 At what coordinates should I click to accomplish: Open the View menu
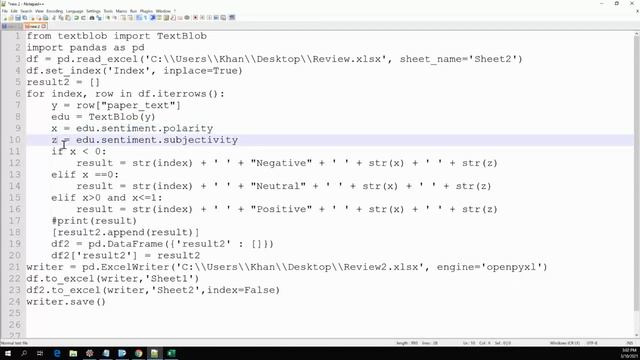(x=39, y=11)
